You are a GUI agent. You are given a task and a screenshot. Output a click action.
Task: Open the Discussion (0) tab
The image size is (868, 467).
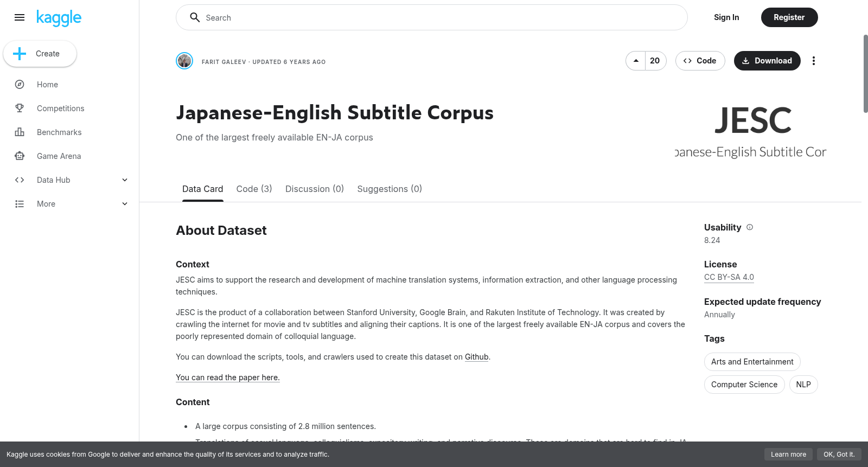pos(315,189)
